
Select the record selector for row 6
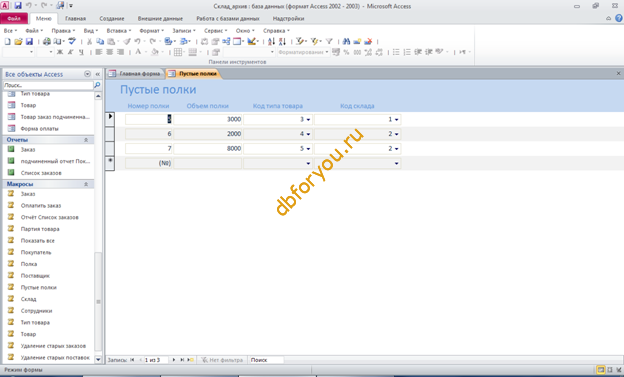tap(110, 134)
